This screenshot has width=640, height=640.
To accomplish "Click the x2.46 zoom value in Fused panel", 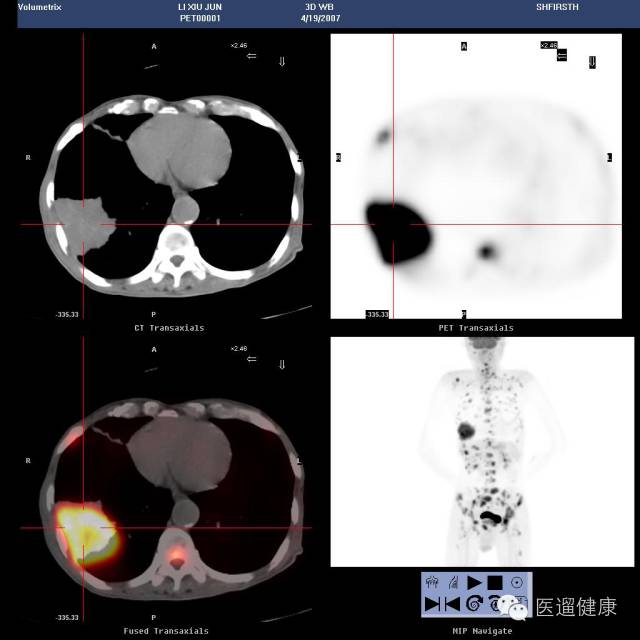I will 239,349.
